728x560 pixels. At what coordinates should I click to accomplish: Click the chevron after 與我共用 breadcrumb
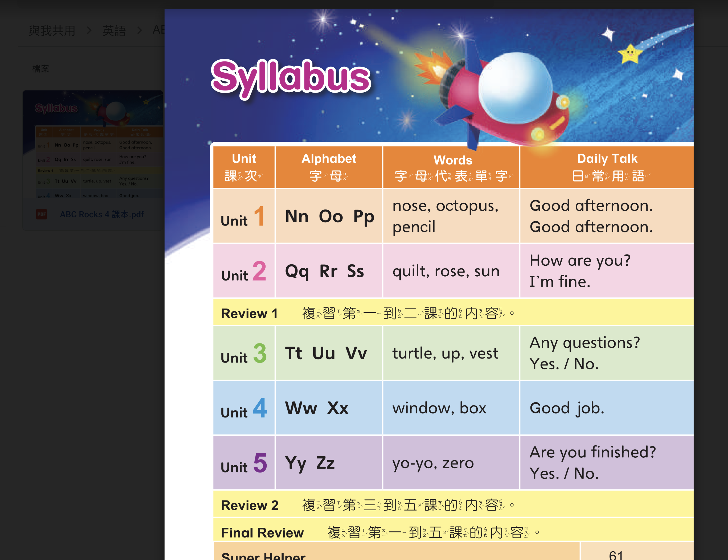[x=89, y=31]
